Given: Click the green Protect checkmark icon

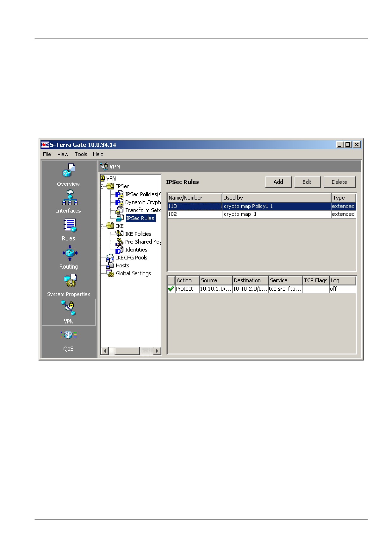Looking at the screenshot, I should [171, 289].
